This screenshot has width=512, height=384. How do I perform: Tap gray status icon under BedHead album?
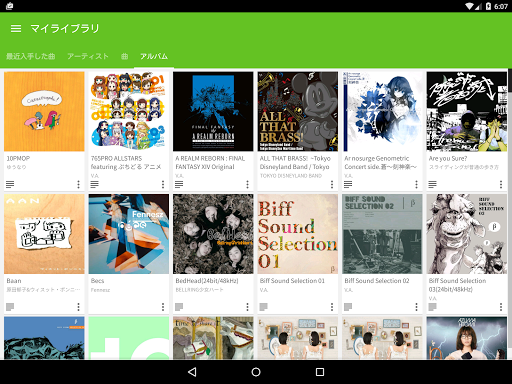[x=179, y=307]
